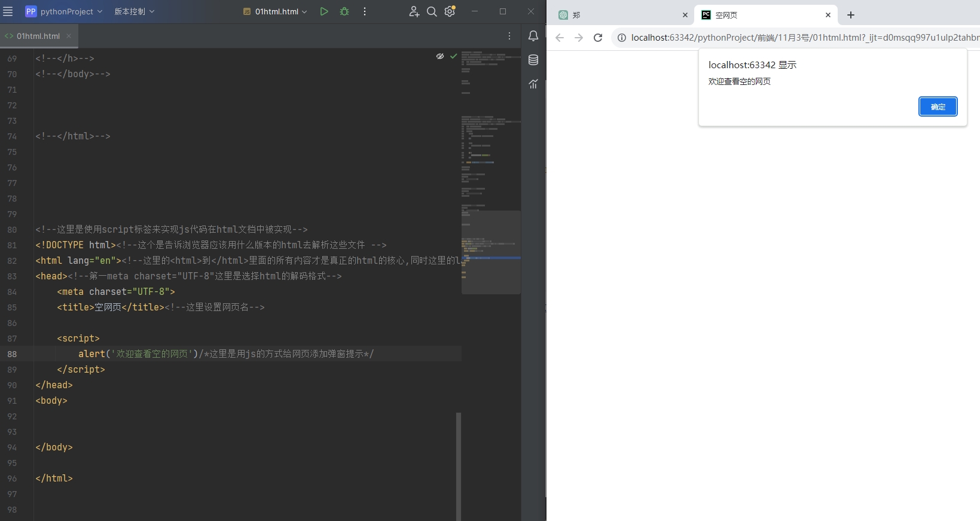Toggle reader mode eye icon in editor
Screen dimensions: 980x521
(440, 56)
